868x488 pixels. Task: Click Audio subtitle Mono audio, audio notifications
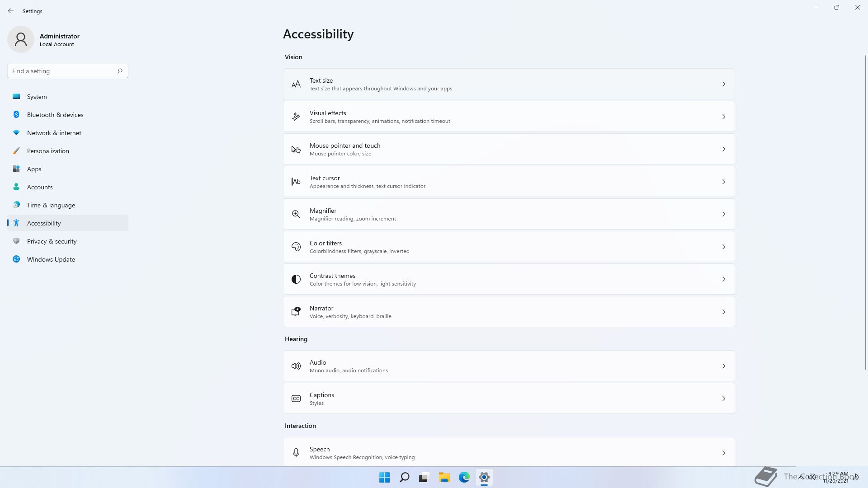coord(349,371)
